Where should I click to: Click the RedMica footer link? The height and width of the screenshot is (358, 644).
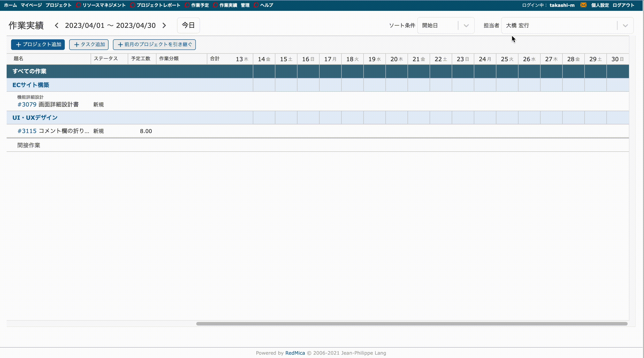point(295,353)
